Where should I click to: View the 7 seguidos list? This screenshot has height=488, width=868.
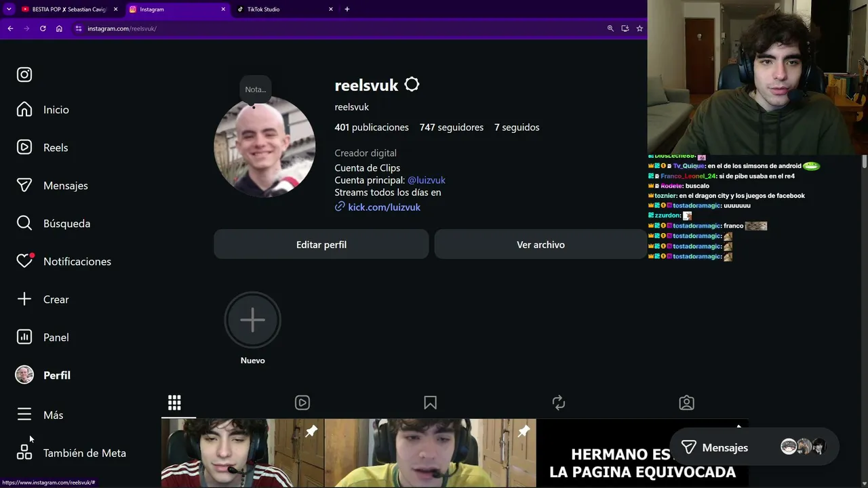click(x=517, y=127)
